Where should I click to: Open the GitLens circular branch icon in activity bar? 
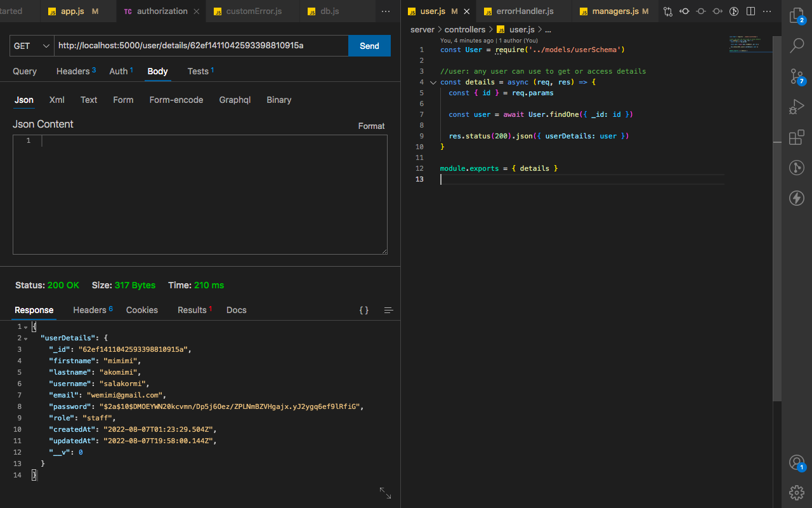[797, 168]
